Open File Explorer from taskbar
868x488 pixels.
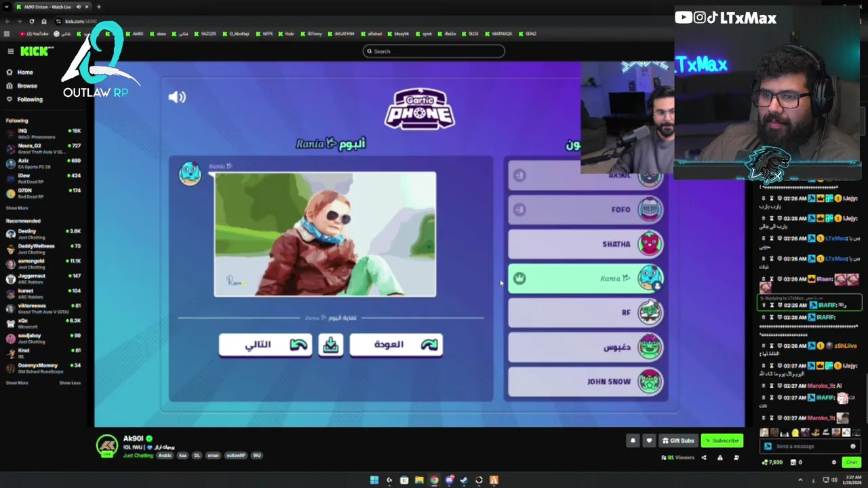[419, 480]
